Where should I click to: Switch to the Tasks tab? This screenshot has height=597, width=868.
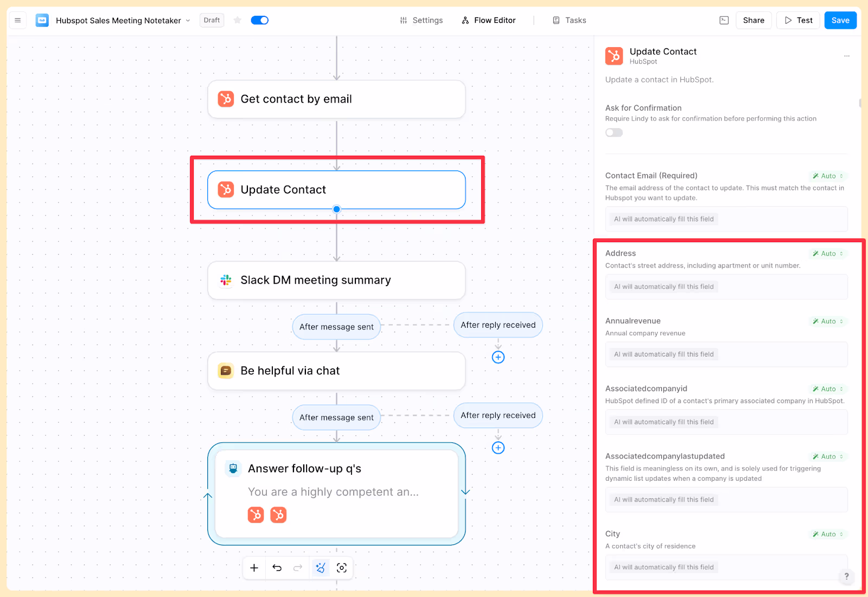569,20
